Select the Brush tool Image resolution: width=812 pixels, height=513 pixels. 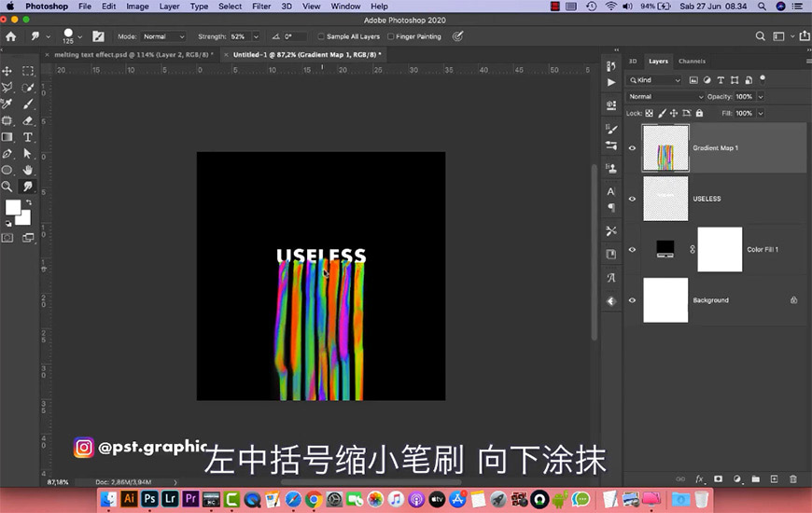[x=27, y=104]
